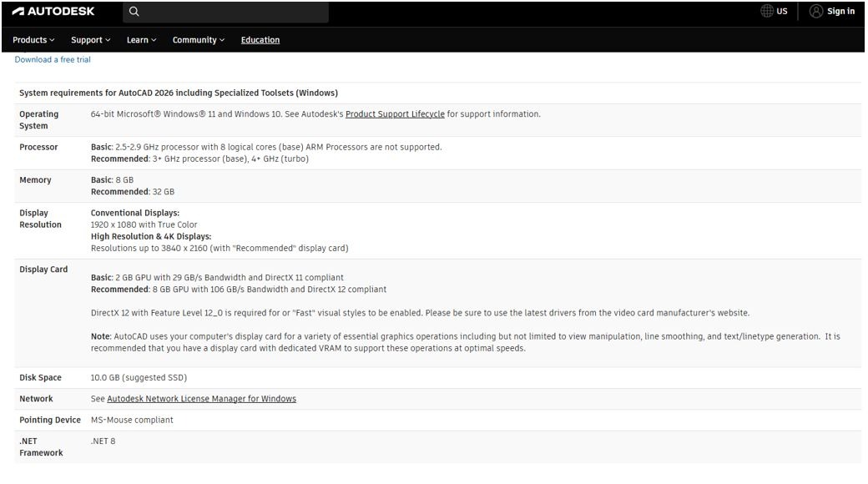This screenshot has height=484, width=868.
Task: Expand the Community menu
Action: [x=198, y=40]
